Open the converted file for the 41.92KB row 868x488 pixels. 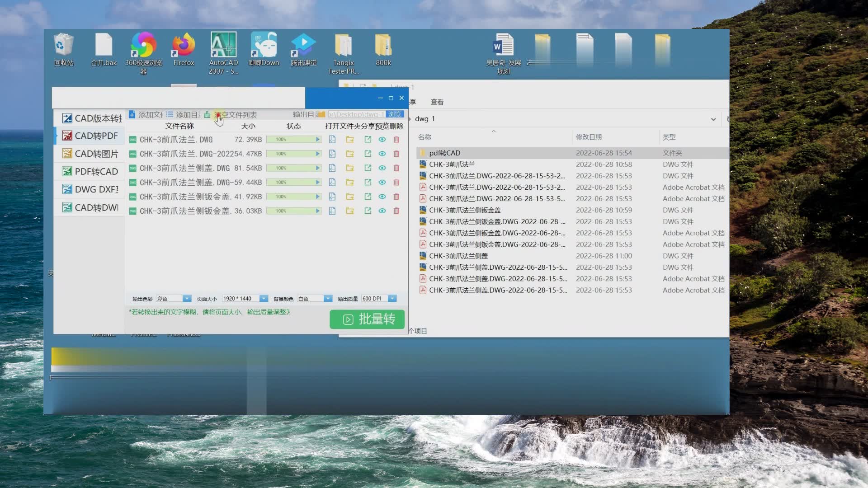pyautogui.click(x=332, y=197)
